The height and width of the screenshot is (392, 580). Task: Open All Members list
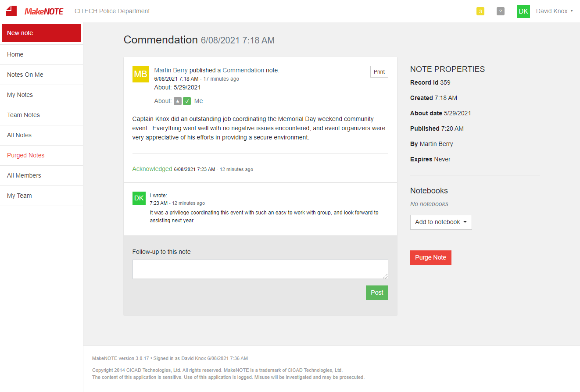(41, 175)
